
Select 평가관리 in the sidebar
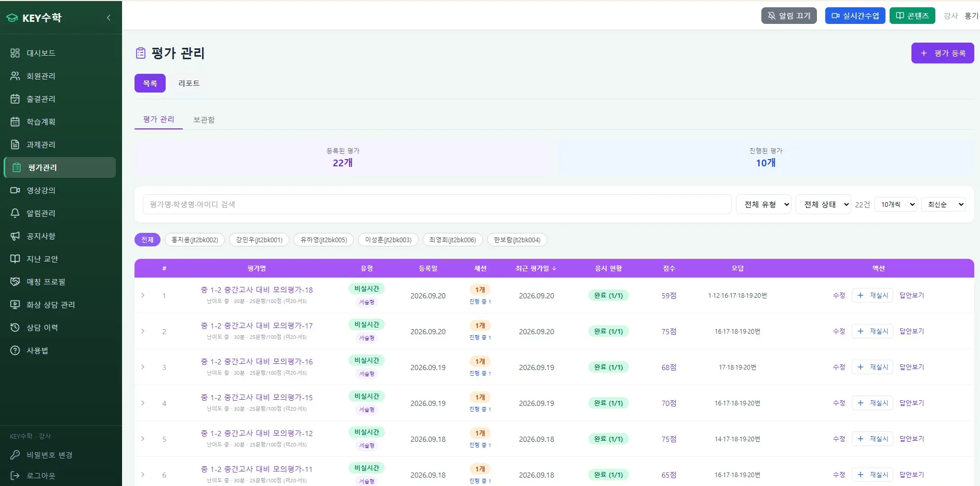60,167
